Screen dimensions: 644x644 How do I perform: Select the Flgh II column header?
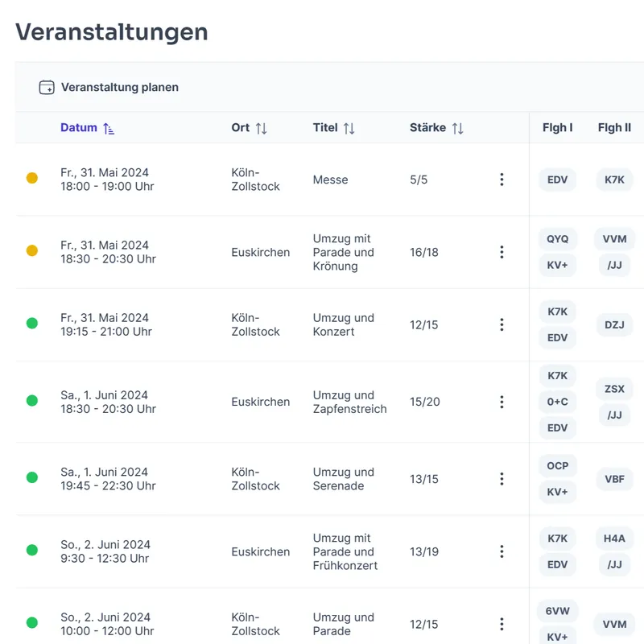pyautogui.click(x=614, y=127)
